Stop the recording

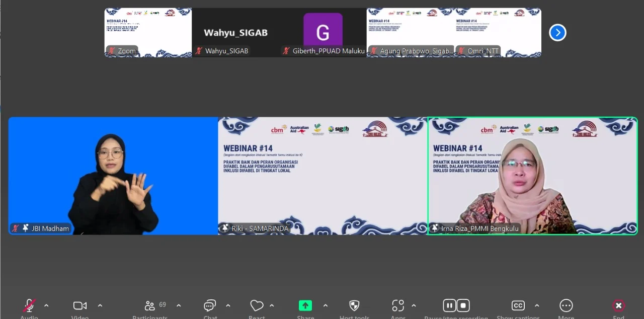tap(463, 305)
